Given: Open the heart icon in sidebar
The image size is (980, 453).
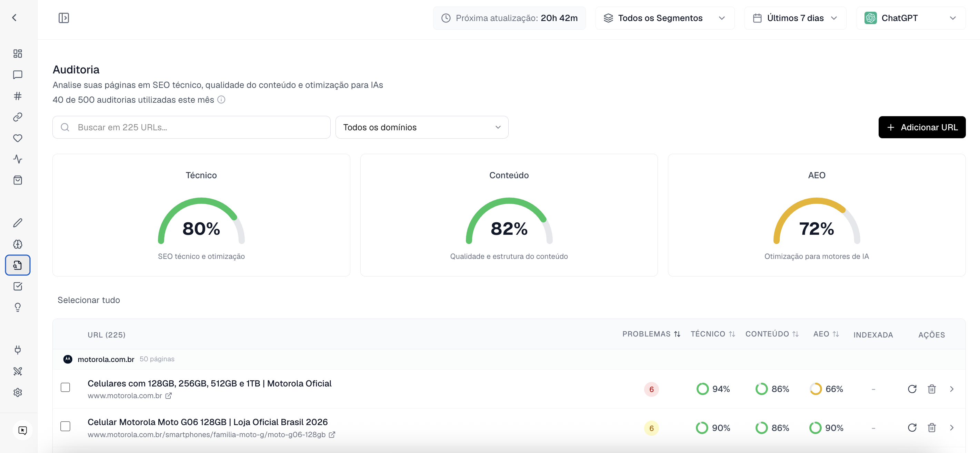Looking at the screenshot, I should 18,138.
